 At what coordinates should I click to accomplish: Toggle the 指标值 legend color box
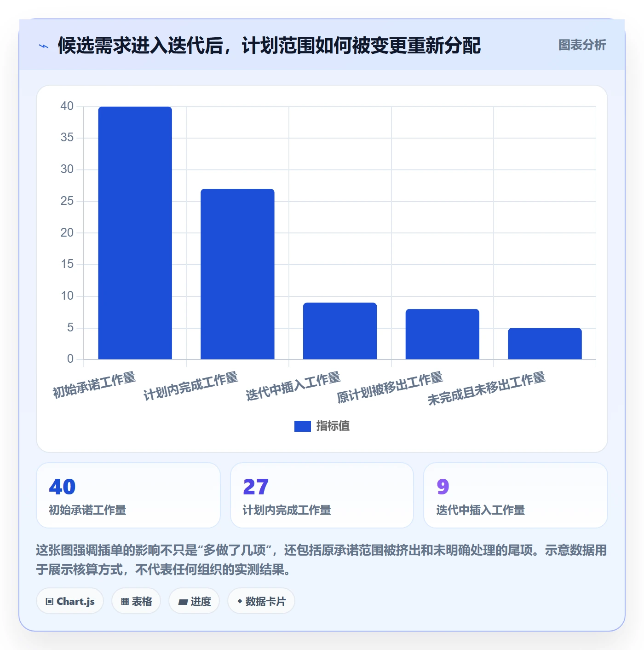coord(302,426)
